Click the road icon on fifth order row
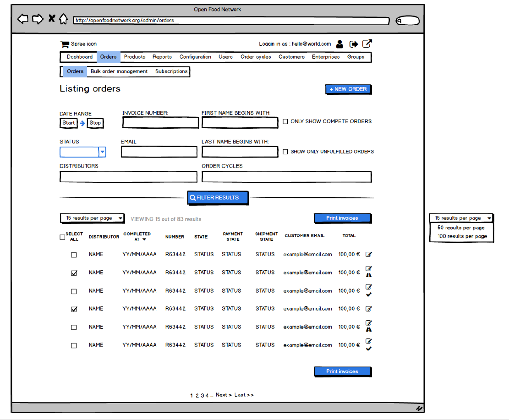Screen dimensions: 509x420 (x=369, y=330)
